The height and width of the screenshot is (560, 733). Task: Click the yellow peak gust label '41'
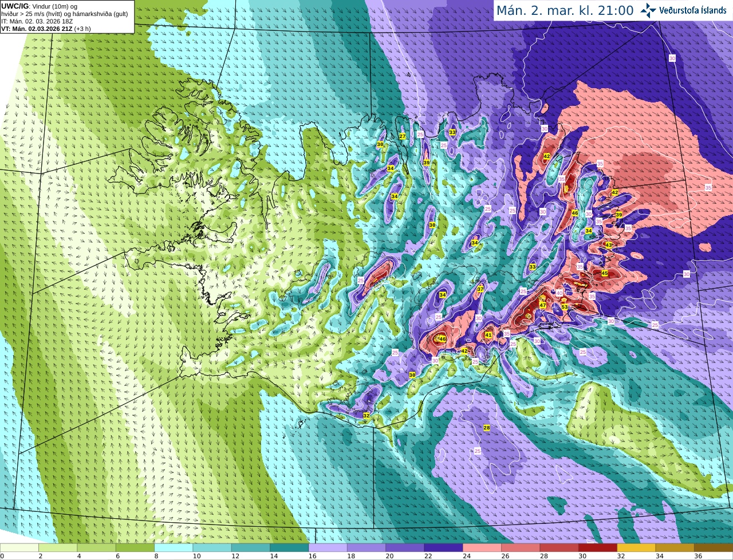pyautogui.click(x=488, y=335)
